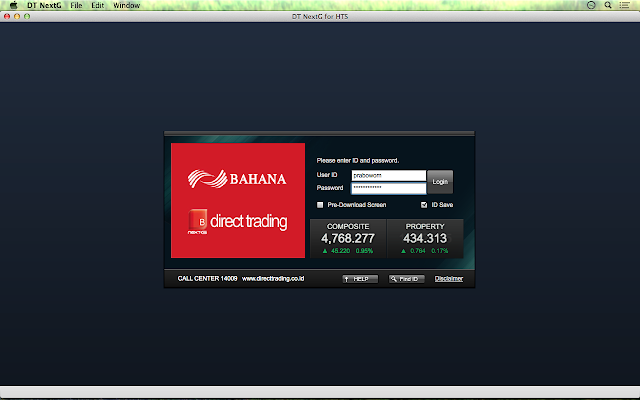Click 'Please enter ID and password.' text
This screenshot has height=400, width=640.
tap(358, 160)
